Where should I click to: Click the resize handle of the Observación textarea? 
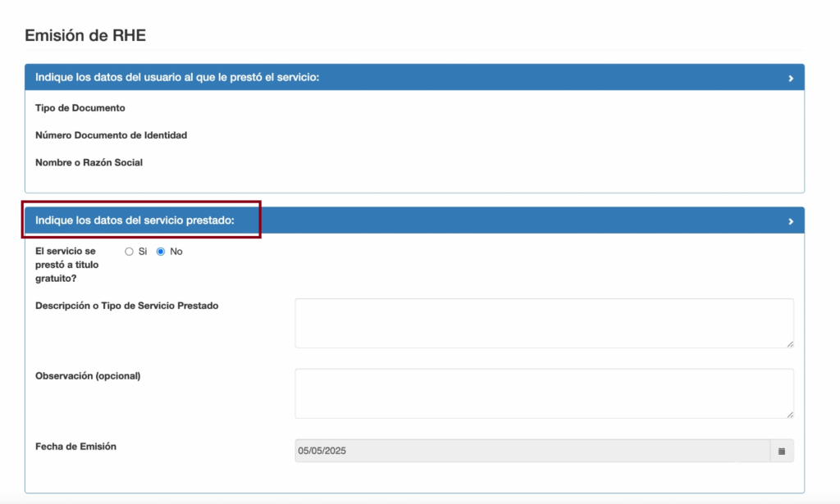(x=792, y=416)
